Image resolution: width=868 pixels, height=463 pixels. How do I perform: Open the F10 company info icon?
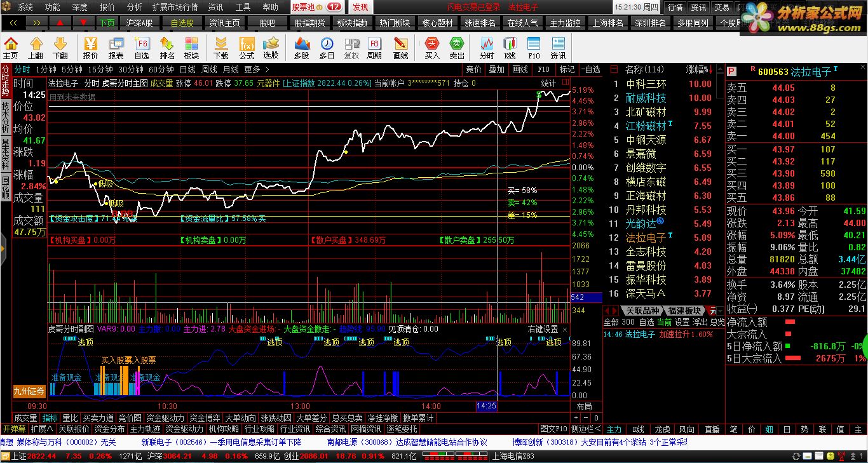point(534,48)
